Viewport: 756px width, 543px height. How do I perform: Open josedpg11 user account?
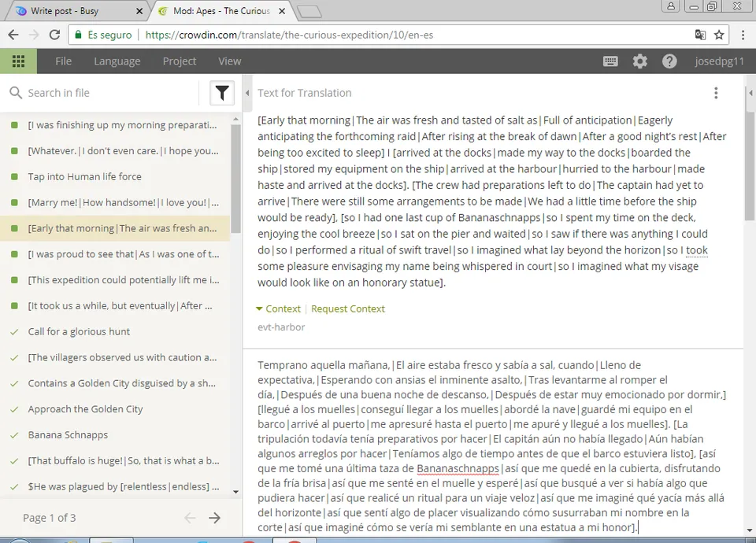[x=719, y=61]
